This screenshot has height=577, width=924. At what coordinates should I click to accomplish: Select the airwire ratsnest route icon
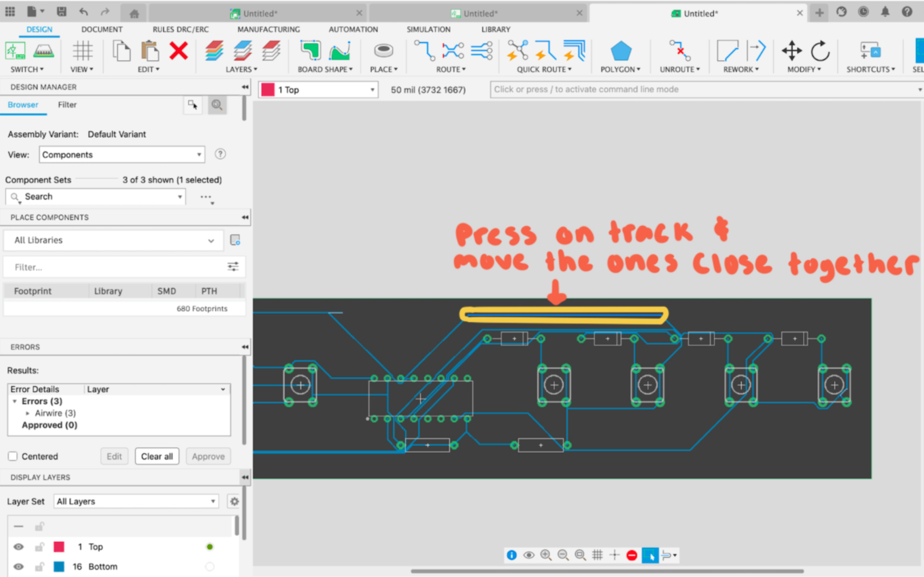(x=453, y=51)
